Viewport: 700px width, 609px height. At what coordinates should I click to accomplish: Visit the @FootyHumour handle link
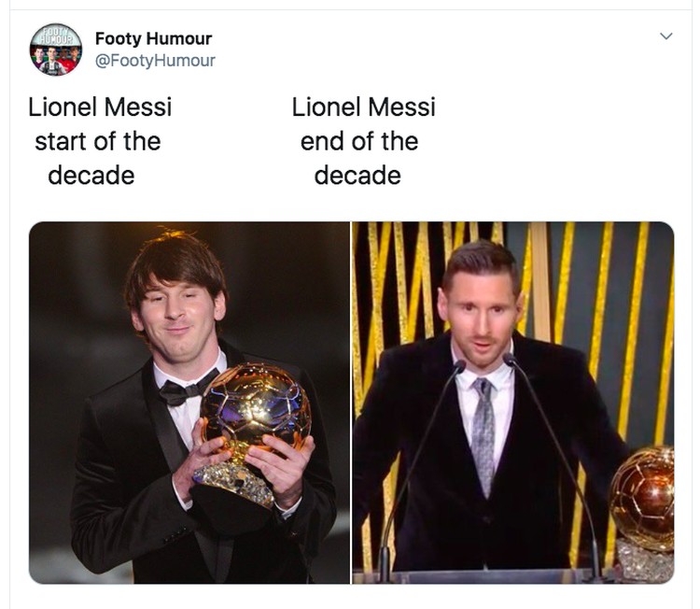point(155,61)
